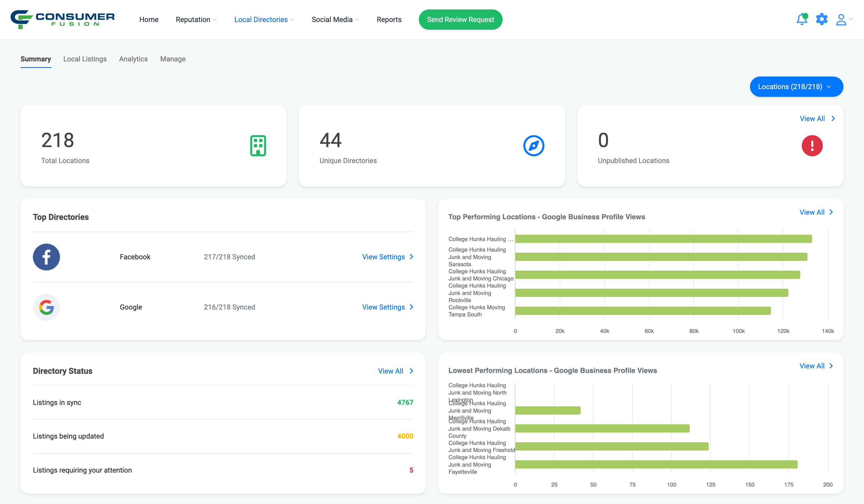The image size is (864, 504).
Task: Select the Manage tab
Action: [x=173, y=59]
